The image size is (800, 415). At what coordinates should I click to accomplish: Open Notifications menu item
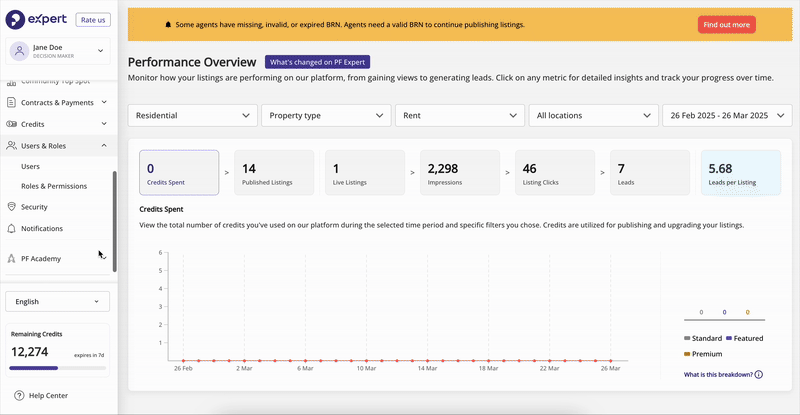(x=42, y=228)
